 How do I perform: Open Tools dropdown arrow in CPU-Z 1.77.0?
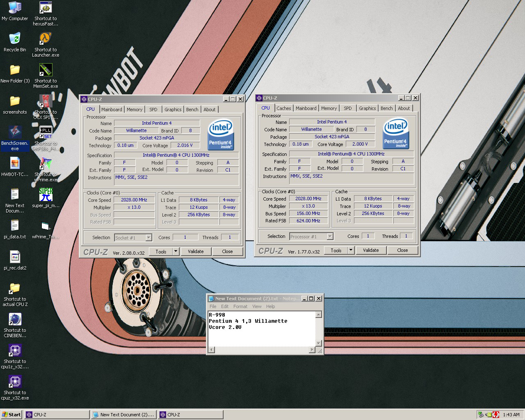351,250
